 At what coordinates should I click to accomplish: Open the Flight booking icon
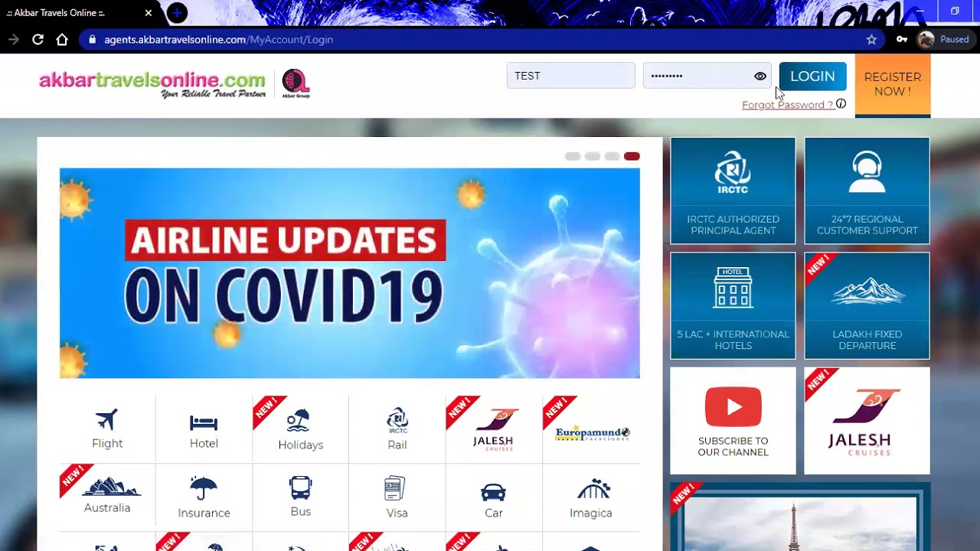tap(107, 429)
